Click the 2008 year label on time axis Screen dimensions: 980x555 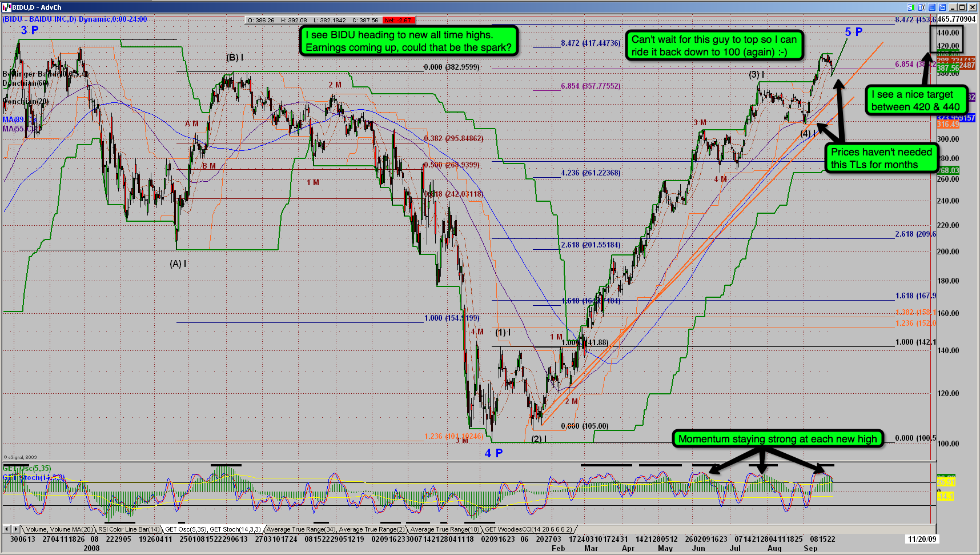[x=91, y=548]
